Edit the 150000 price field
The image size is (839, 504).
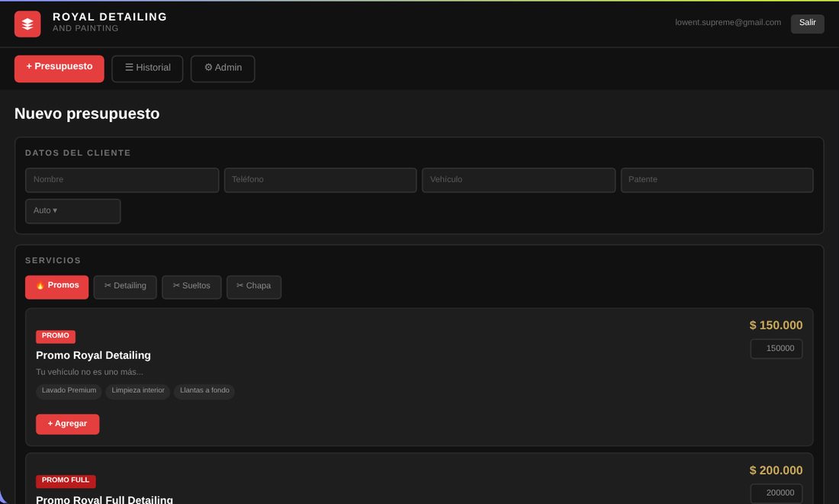(x=776, y=348)
